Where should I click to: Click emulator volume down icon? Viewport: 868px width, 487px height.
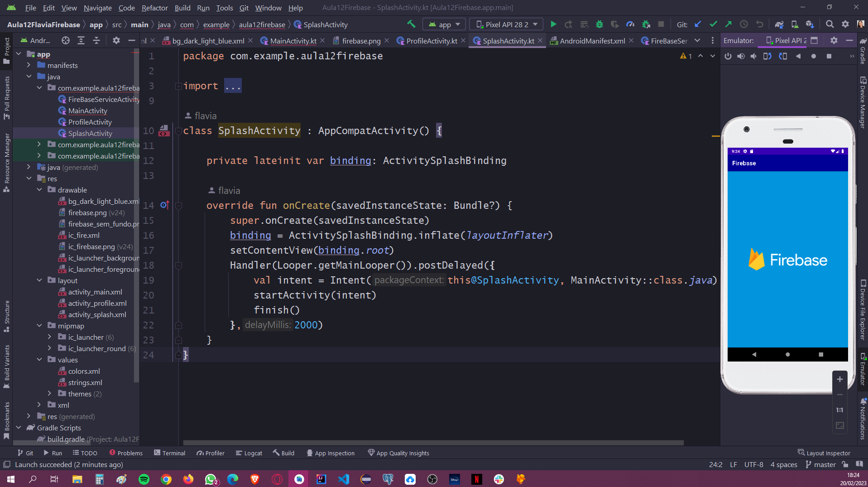coord(753,56)
